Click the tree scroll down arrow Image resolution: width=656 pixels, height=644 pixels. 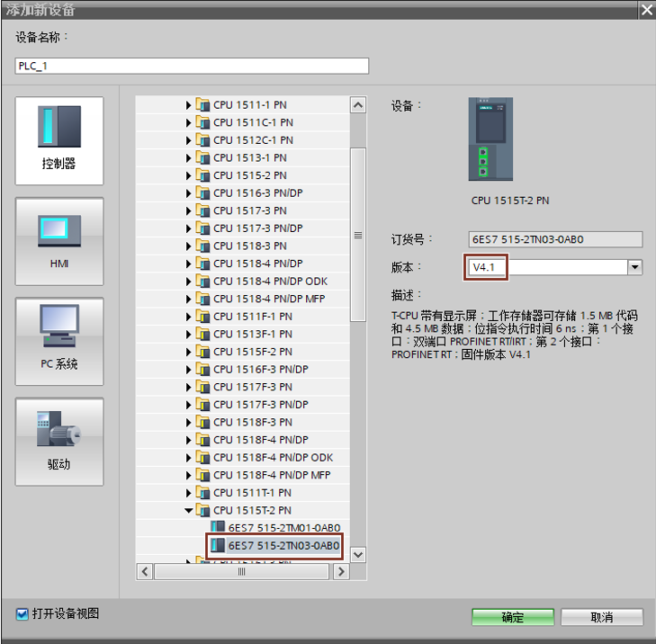coord(358,555)
